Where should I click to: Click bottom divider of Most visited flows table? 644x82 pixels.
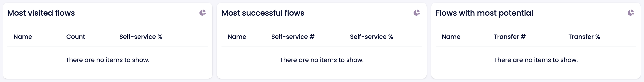click(x=107, y=74)
